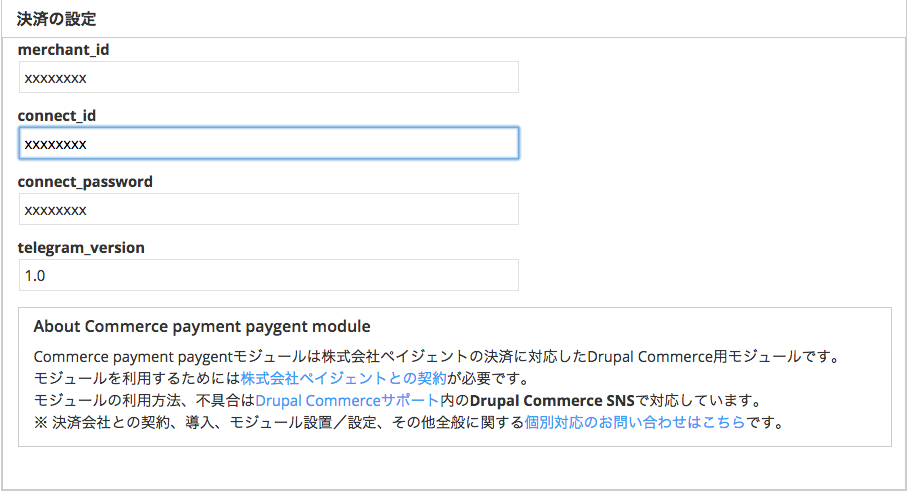Open the 個別対応のお問い合わせはこちら link
The height and width of the screenshot is (496, 909).
click(x=634, y=422)
